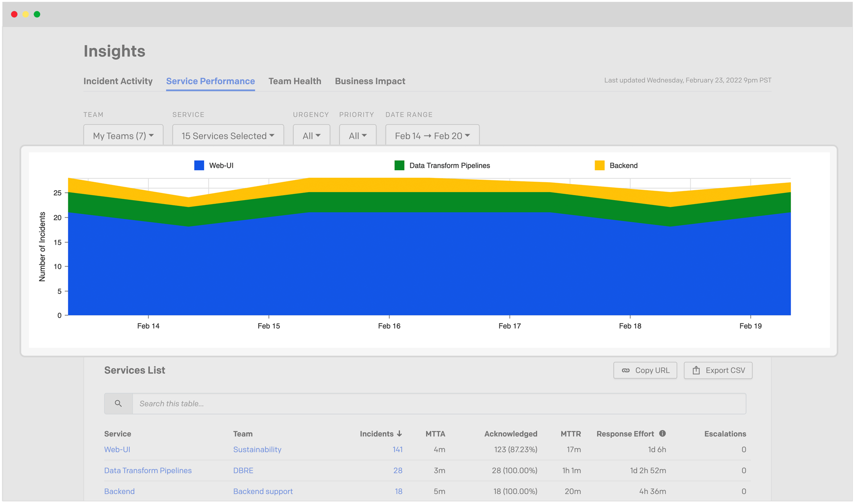Open the Sustainability team link
The width and height of the screenshot is (856, 504).
[x=257, y=450]
